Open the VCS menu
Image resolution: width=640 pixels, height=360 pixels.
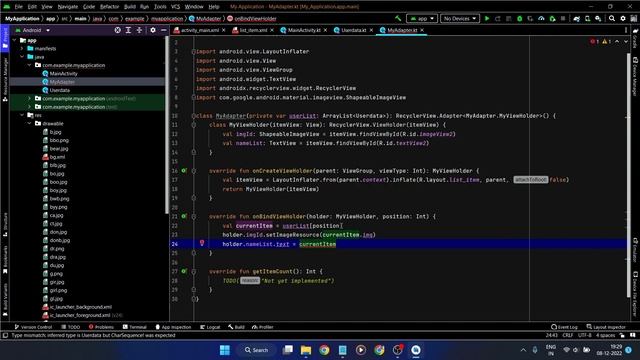pyautogui.click(x=176, y=7)
